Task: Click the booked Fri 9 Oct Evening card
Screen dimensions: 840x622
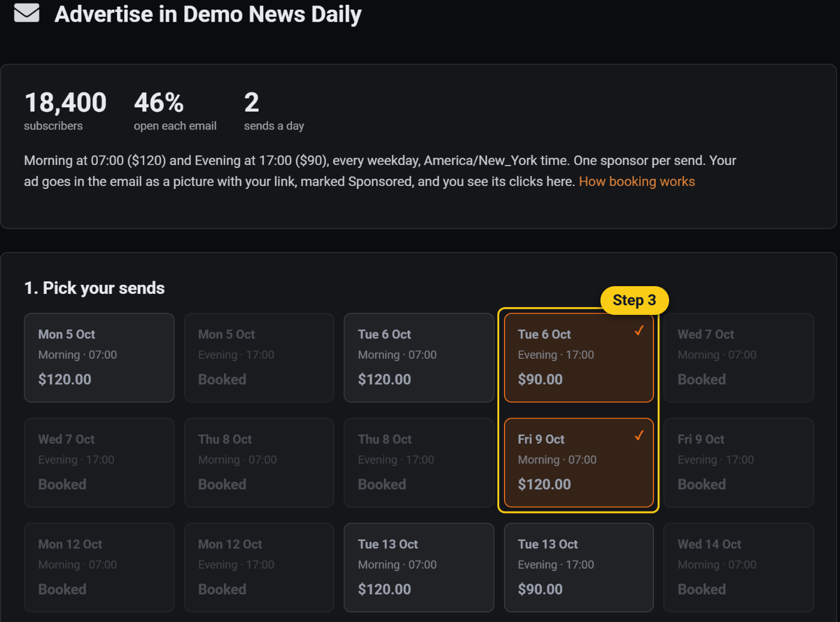Action: click(739, 462)
